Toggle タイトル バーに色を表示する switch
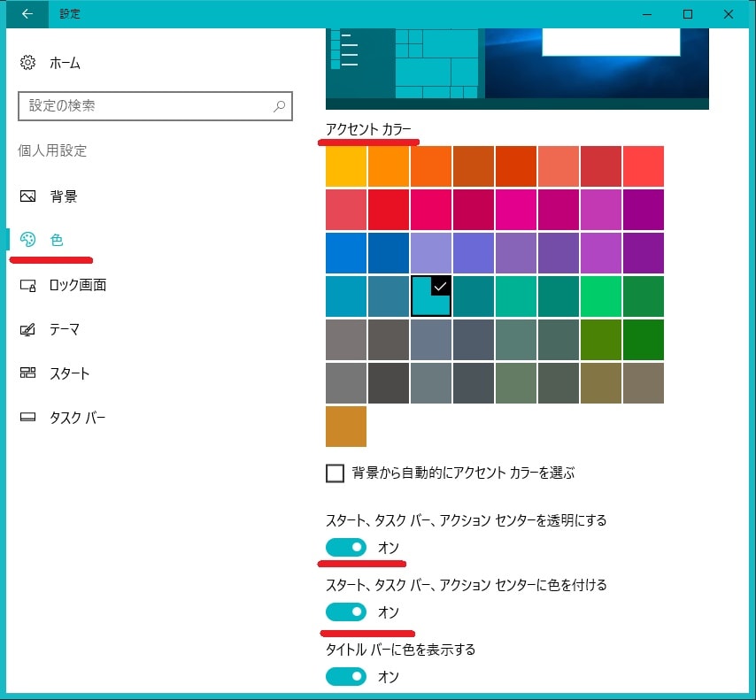 346,677
